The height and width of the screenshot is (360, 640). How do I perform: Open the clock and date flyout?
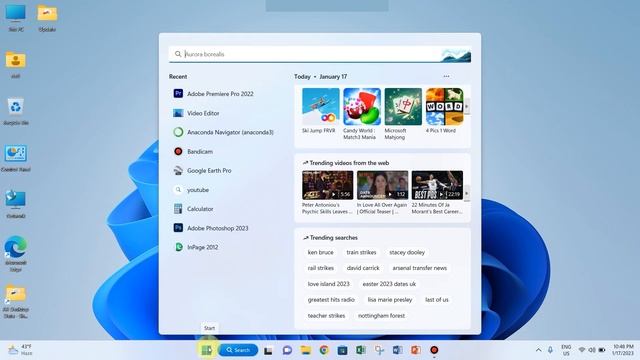coord(623,350)
